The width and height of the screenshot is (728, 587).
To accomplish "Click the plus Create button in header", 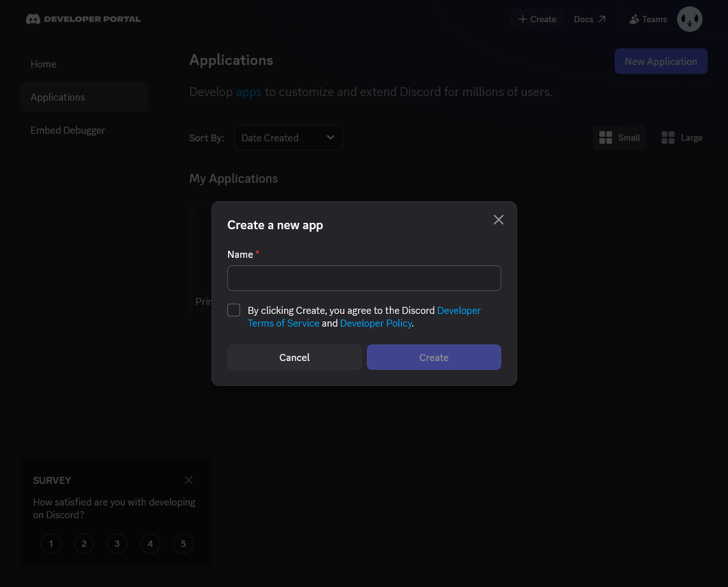I will (537, 19).
